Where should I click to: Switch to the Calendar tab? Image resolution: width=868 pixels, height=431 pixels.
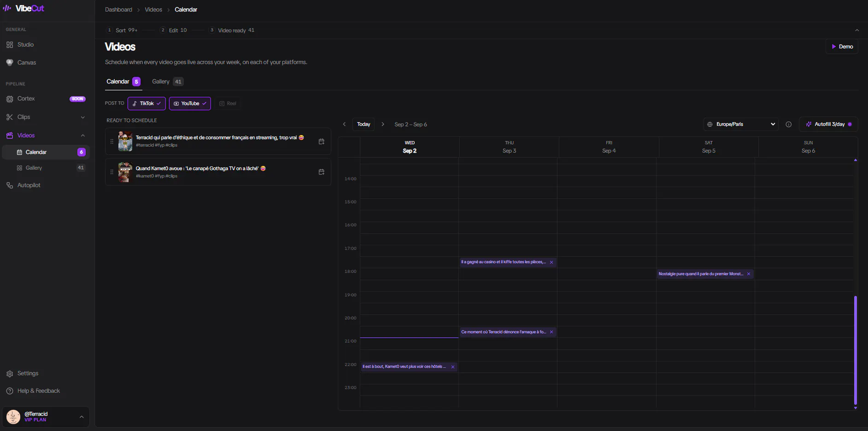[x=123, y=82]
